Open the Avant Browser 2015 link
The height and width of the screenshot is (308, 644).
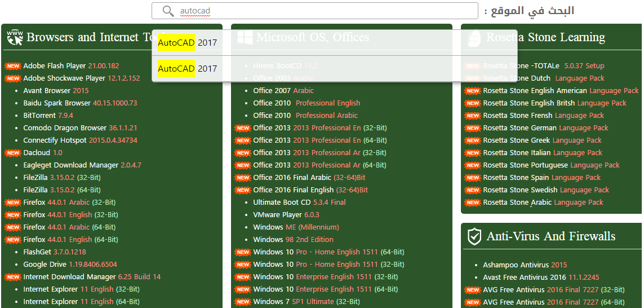click(x=56, y=90)
